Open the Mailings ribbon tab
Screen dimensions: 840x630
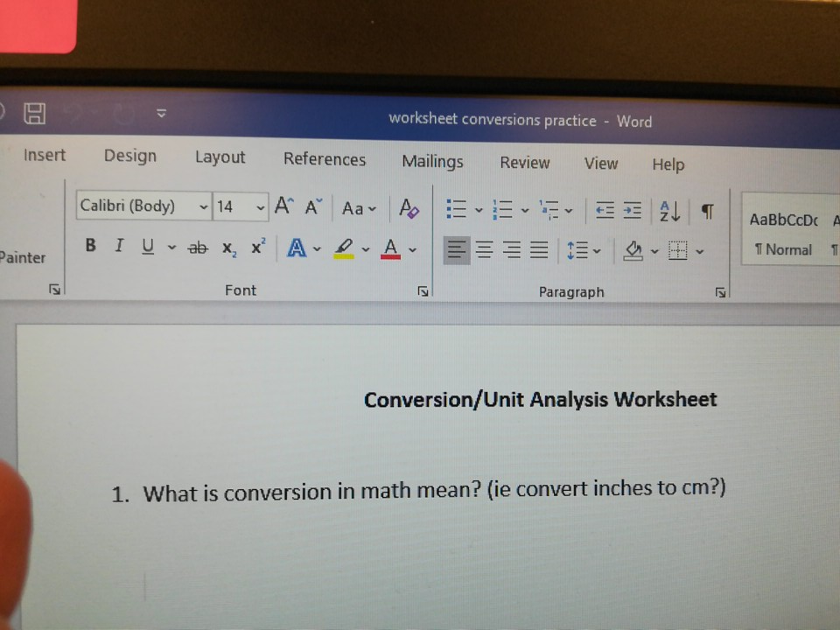click(432, 162)
